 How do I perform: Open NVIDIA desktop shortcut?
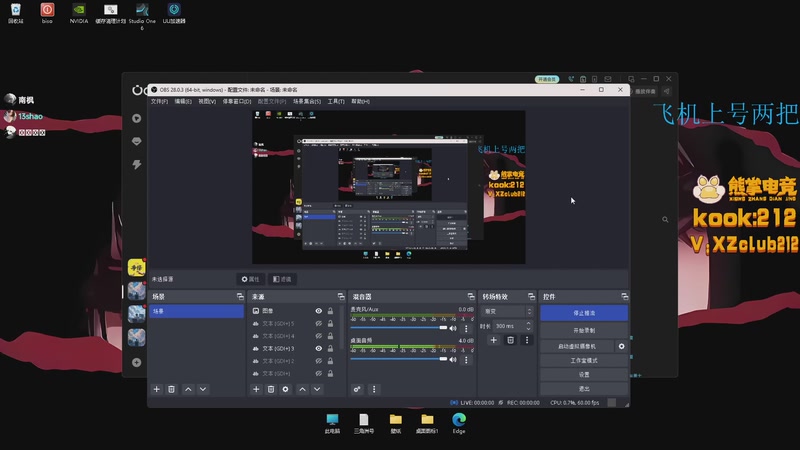(79, 14)
